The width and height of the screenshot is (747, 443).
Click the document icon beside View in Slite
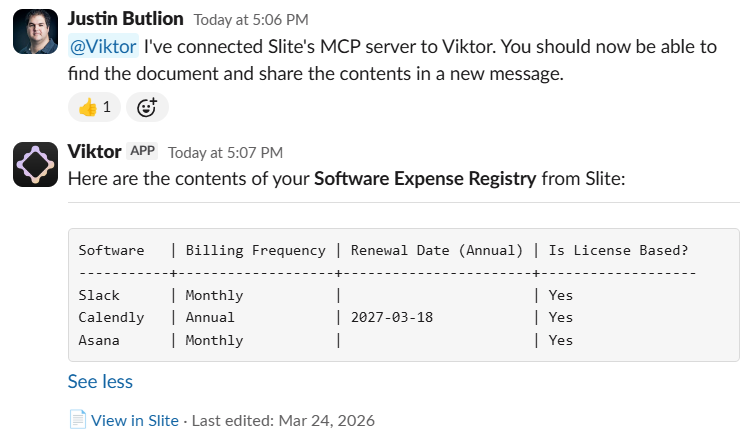pos(78,420)
